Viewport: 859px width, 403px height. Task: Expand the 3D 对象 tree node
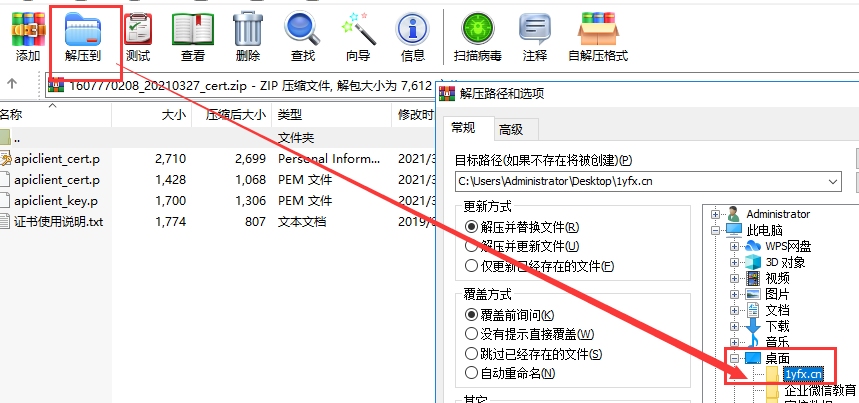734,262
